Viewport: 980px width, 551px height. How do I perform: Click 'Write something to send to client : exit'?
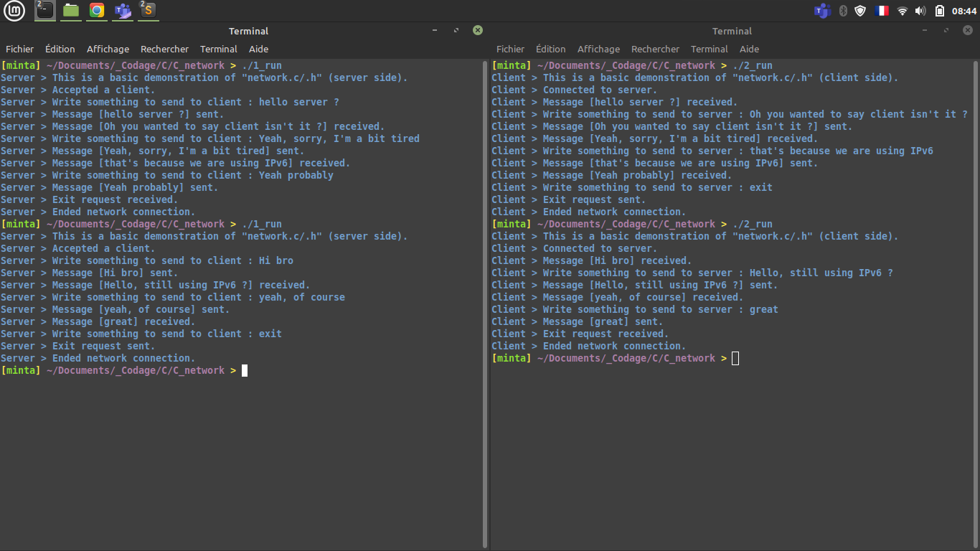pyautogui.click(x=141, y=334)
